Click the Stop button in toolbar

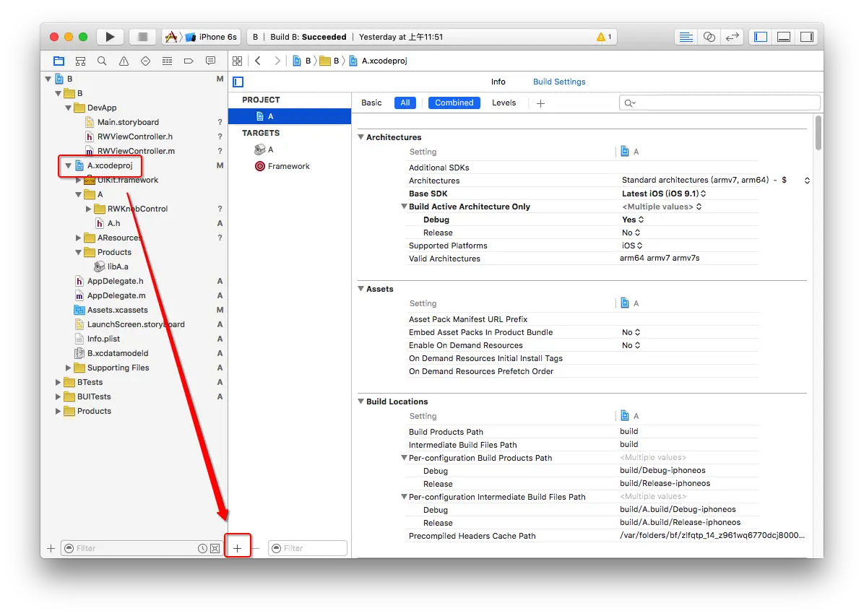tap(142, 37)
